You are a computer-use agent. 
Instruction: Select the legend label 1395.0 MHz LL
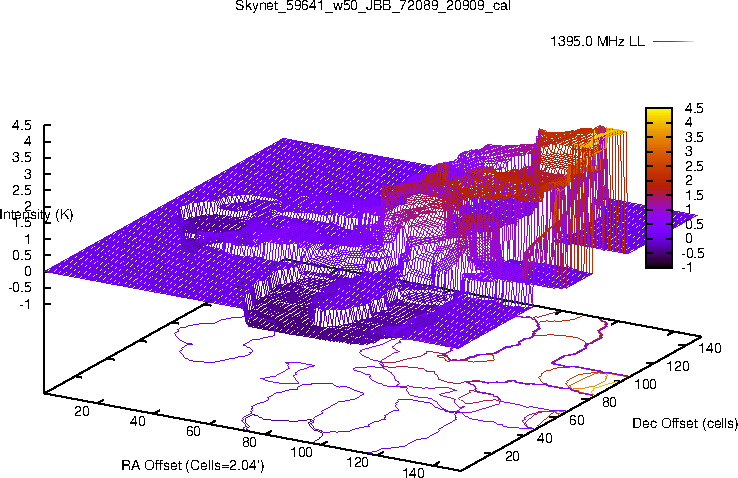pyautogui.click(x=597, y=41)
